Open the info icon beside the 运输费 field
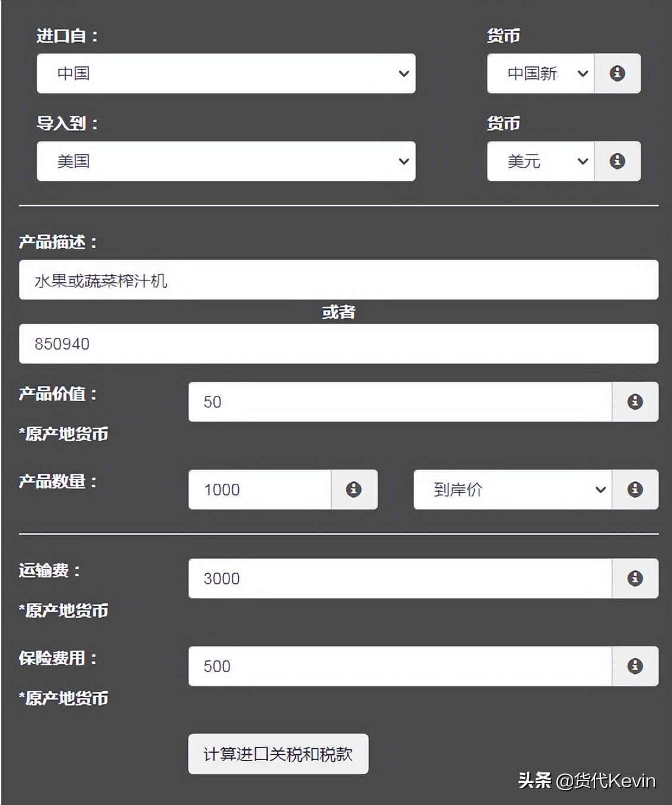Screen dimensions: 672x805 click(635, 579)
